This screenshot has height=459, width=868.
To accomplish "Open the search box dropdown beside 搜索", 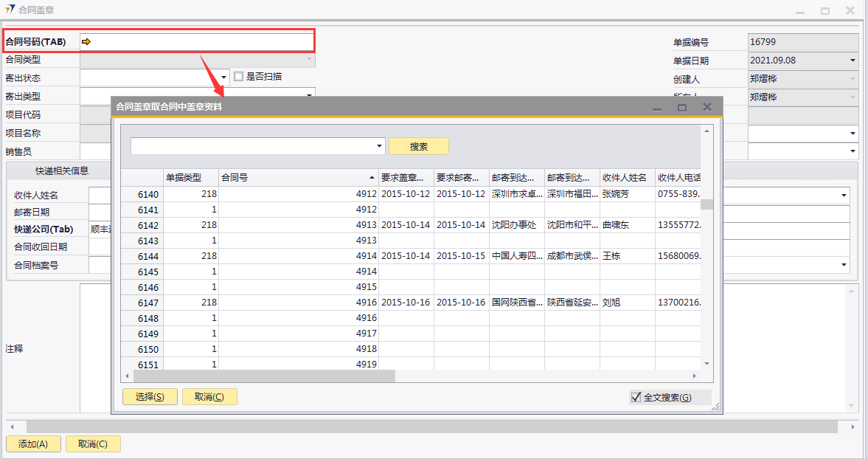I will (x=380, y=146).
